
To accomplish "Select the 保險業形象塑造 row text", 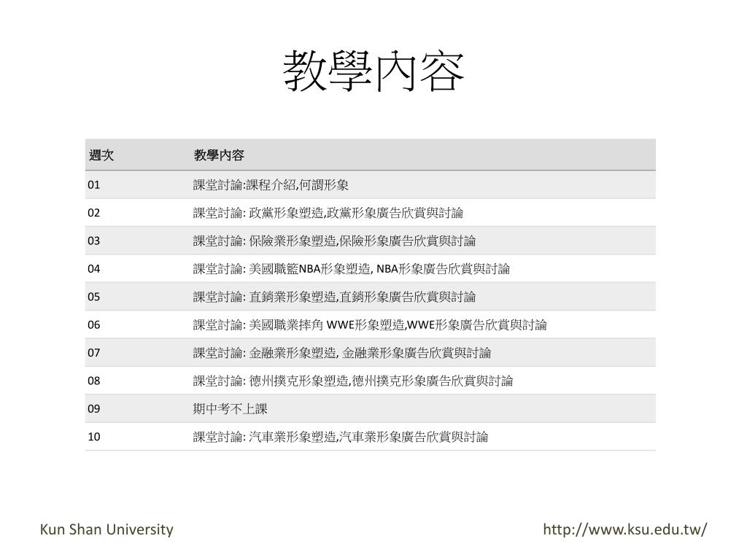I will [x=334, y=241].
